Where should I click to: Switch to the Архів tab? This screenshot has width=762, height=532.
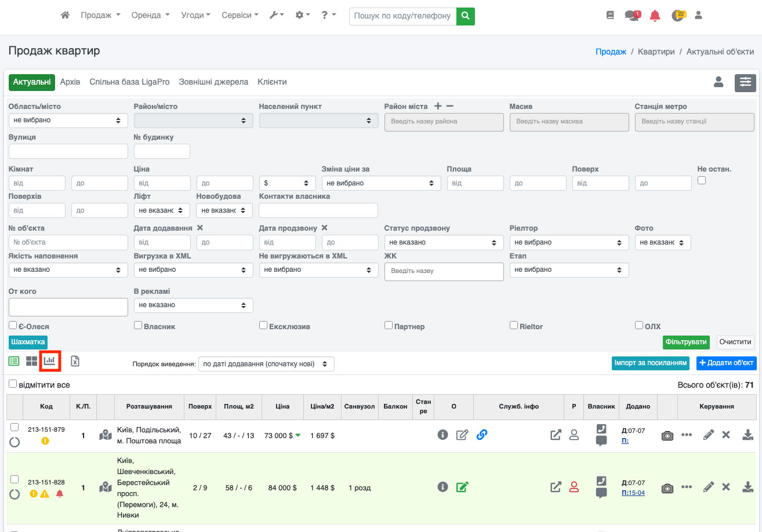coord(70,82)
